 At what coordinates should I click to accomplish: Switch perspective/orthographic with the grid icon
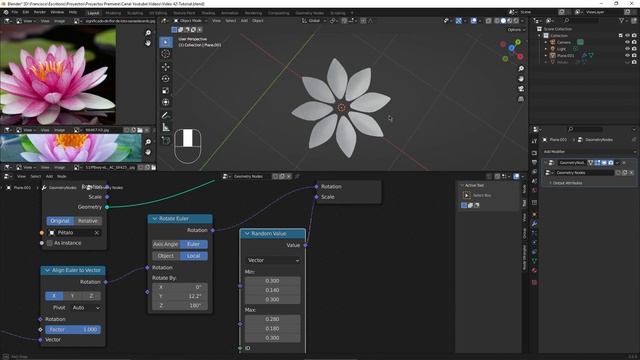pyautogui.click(x=521, y=99)
